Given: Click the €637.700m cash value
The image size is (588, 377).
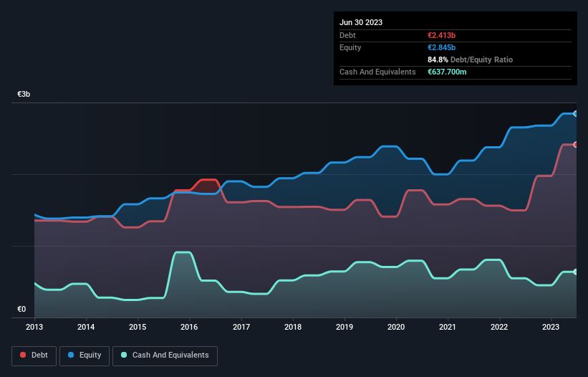Looking at the screenshot, I should coord(447,72).
